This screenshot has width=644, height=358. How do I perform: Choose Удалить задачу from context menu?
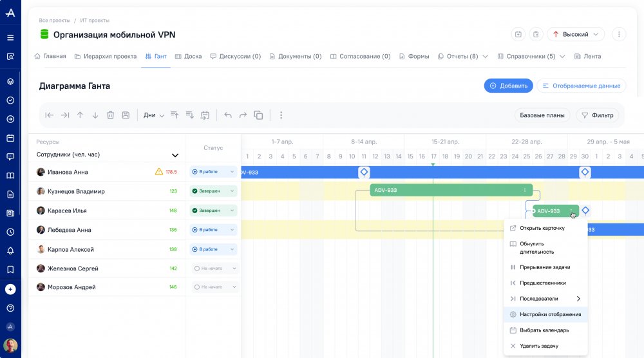point(540,346)
